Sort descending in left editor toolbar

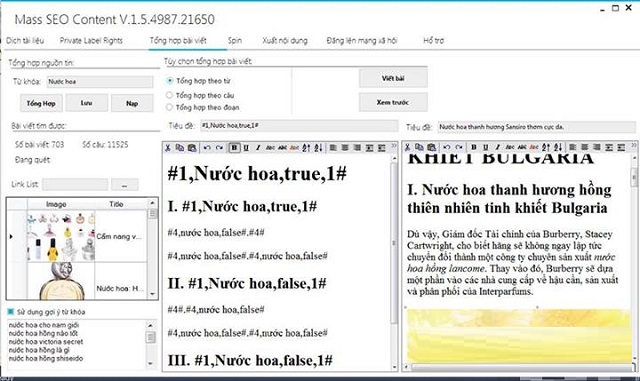tap(319, 148)
